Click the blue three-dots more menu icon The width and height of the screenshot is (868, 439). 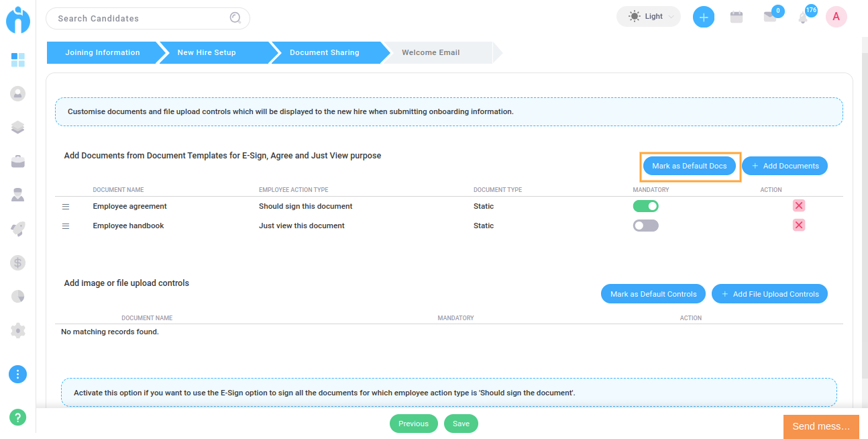click(x=18, y=374)
